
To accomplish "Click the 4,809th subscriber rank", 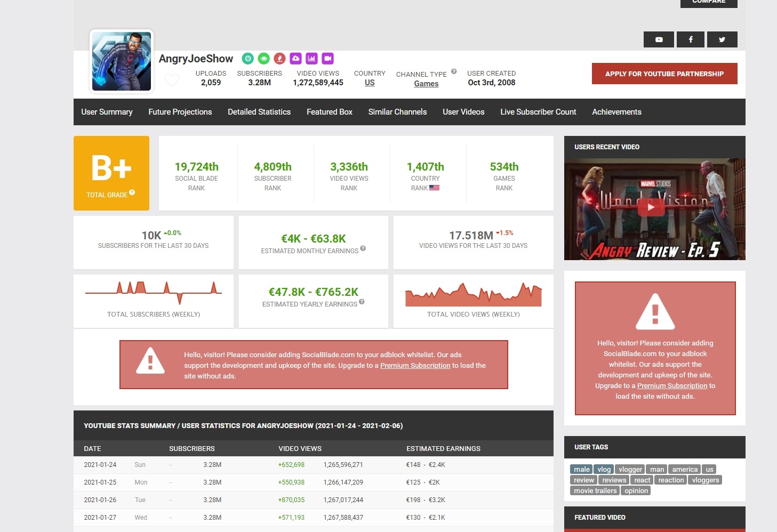I will tap(273, 167).
